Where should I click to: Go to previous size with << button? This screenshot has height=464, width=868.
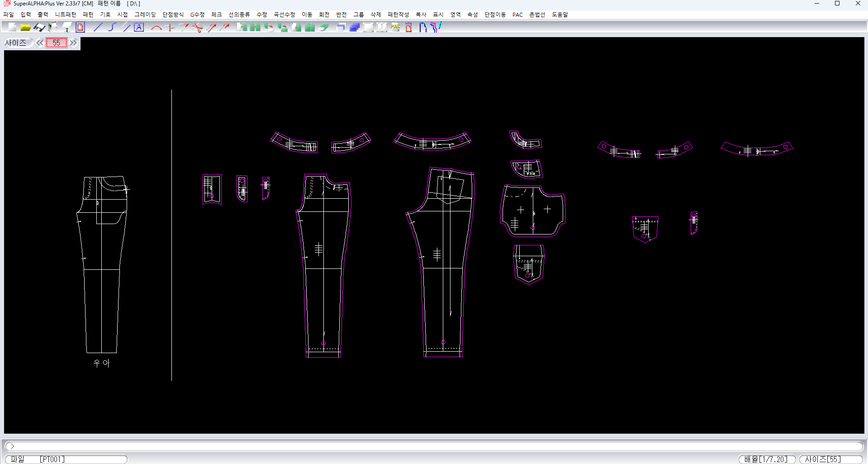pyautogui.click(x=40, y=43)
